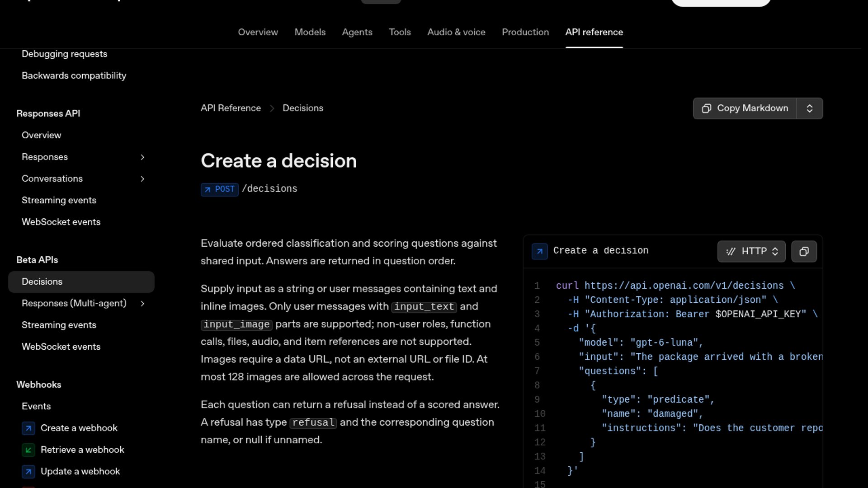Click the input_text inline code
Image resolution: width=868 pixels, height=488 pixels.
pos(424,307)
